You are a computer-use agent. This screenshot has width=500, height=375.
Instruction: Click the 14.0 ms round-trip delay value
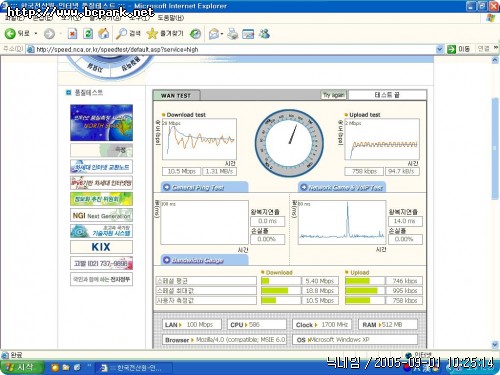coord(405,221)
